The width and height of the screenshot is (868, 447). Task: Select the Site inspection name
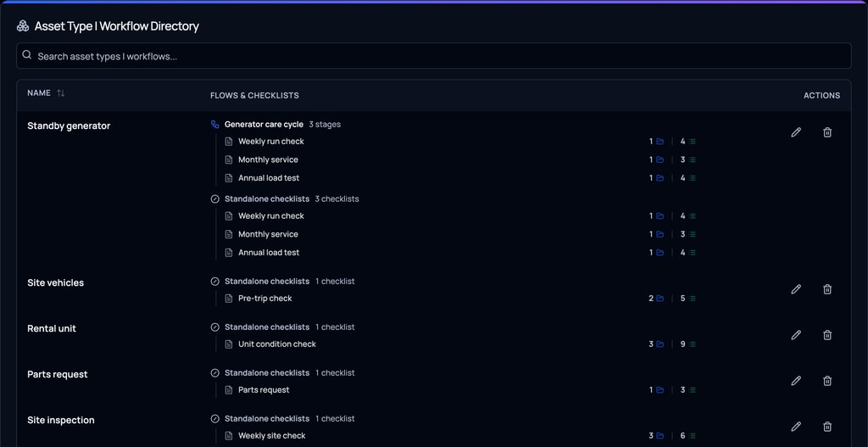click(61, 421)
